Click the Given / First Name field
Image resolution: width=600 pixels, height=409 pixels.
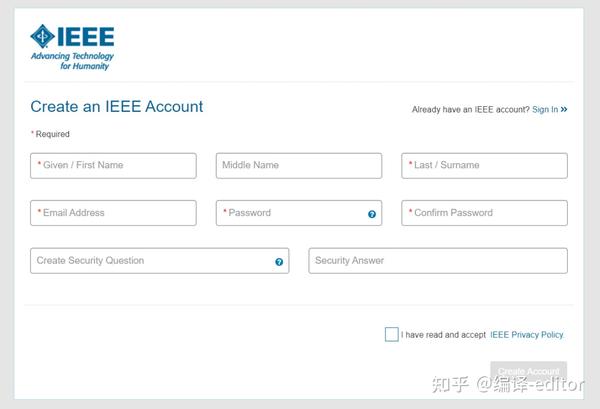[113, 166]
